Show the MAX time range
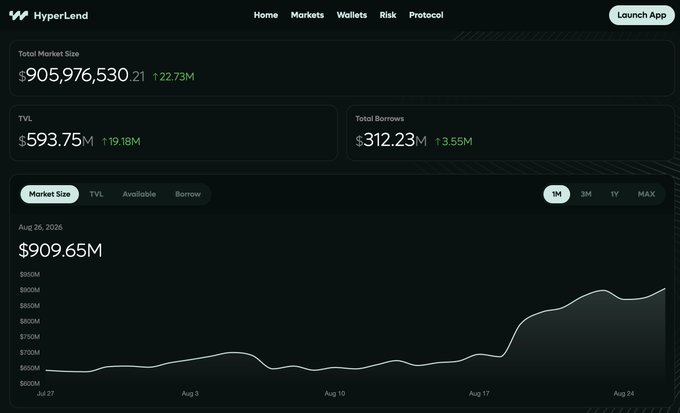This screenshot has width=680, height=413. [646, 194]
